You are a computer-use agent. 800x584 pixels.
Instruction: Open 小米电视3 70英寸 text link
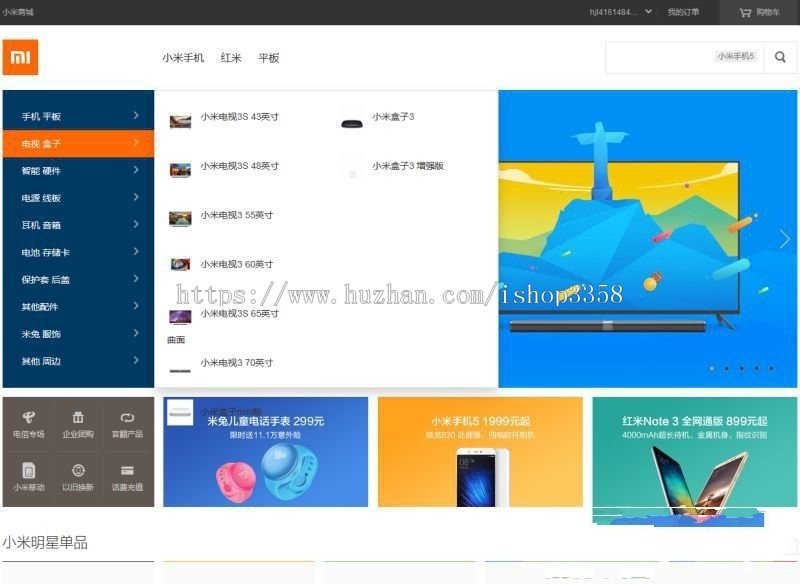pos(237,363)
